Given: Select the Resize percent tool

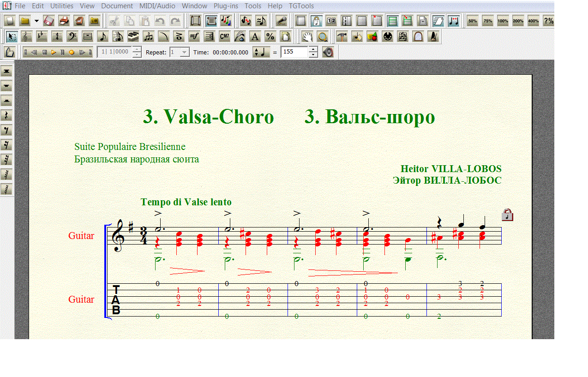Looking at the screenshot, I should point(270,36).
